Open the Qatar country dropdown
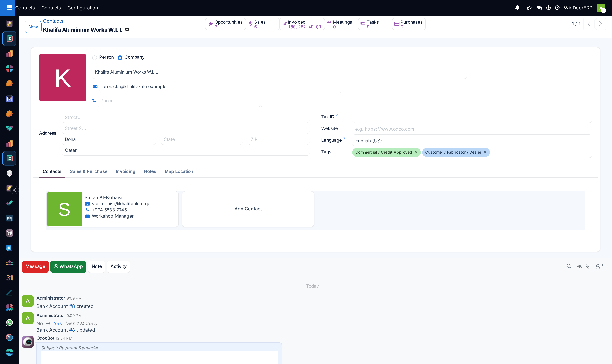This screenshot has width=612, height=364. (x=186, y=150)
